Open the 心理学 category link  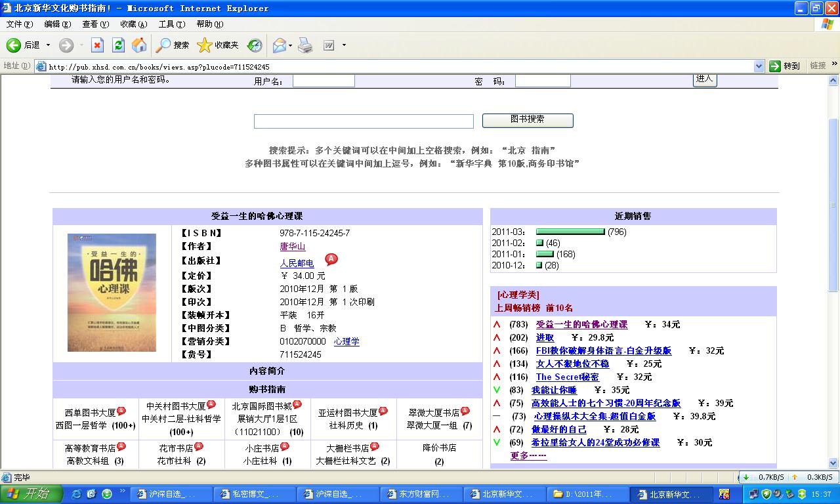point(346,341)
